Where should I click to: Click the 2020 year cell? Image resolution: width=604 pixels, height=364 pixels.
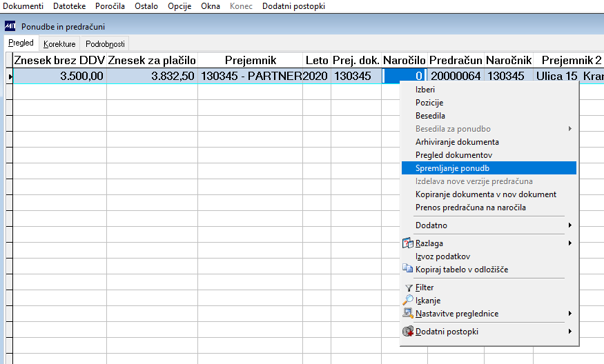(x=317, y=77)
